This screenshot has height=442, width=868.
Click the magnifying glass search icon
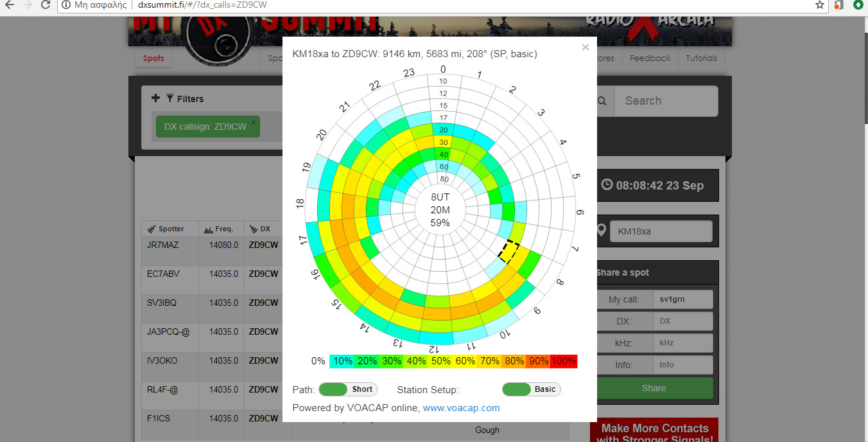601,101
